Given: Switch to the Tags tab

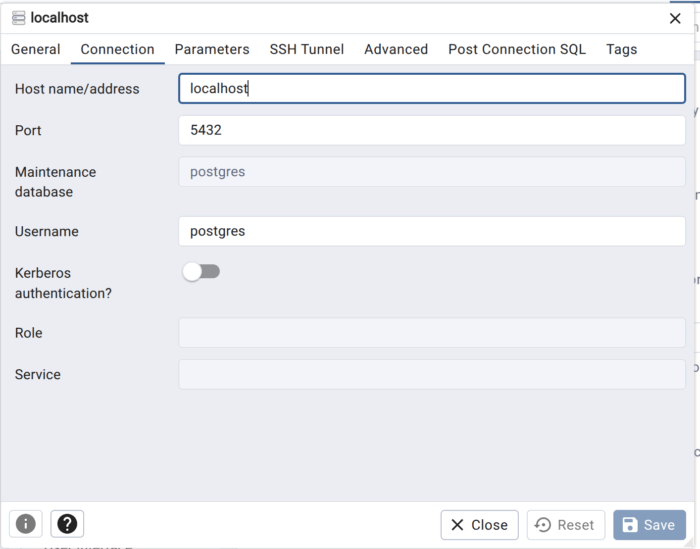Looking at the screenshot, I should coord(621,49).
